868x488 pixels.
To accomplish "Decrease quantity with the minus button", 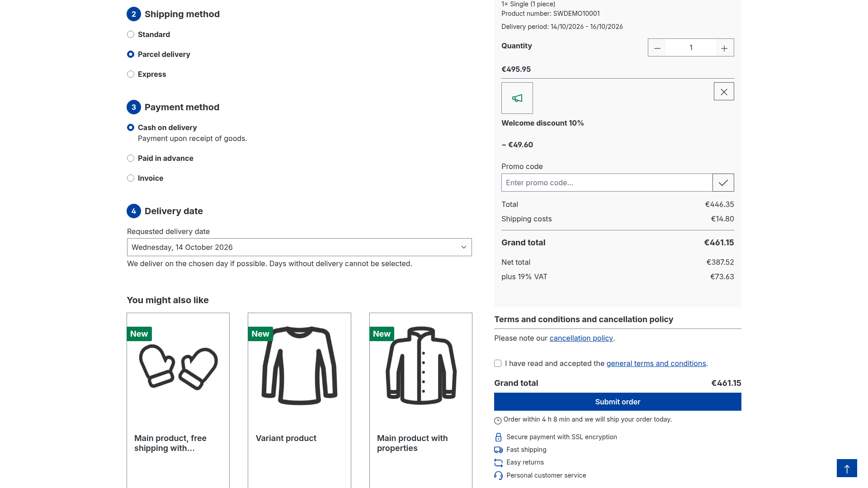I will click(x=657, y=48).
